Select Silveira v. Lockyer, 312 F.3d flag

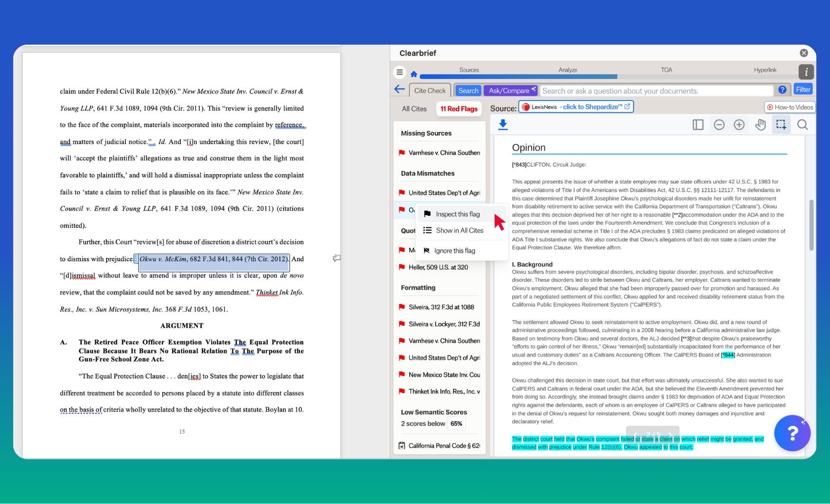click(444, 324)
